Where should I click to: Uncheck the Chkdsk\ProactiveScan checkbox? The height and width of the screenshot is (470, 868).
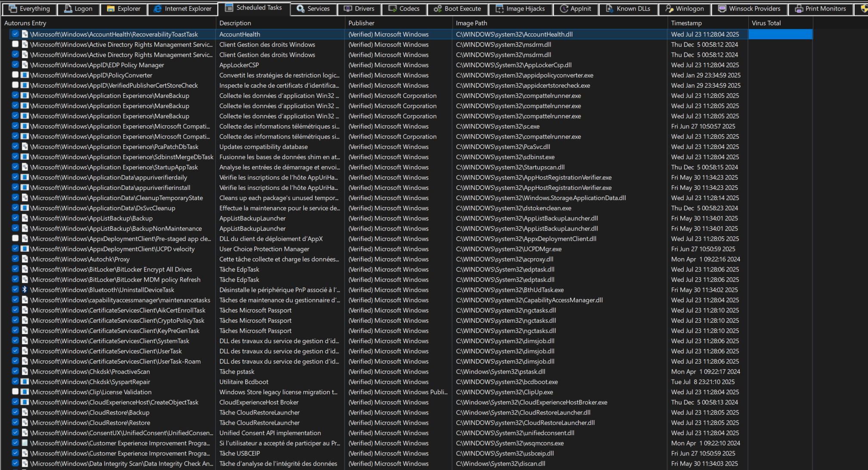15,371
